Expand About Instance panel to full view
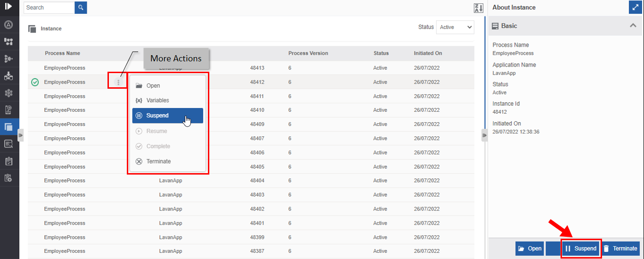The image size is (644, 259). [x=635, y=7]
